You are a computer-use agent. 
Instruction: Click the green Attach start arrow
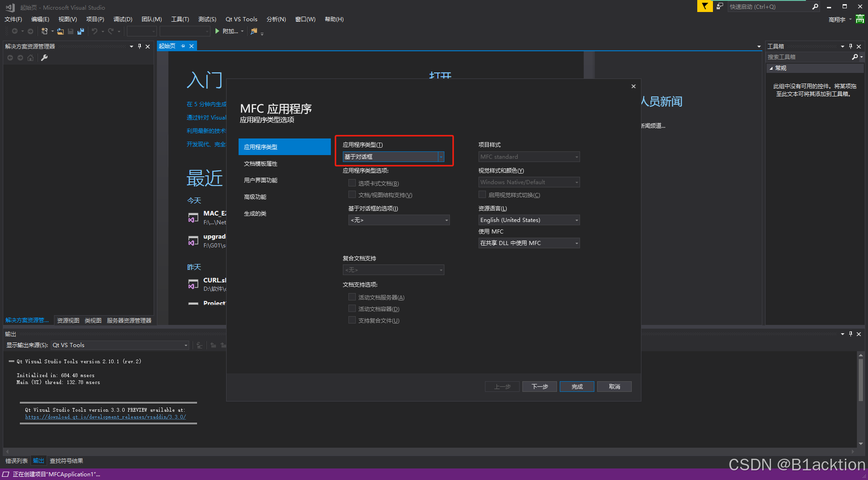click(217, 31)
